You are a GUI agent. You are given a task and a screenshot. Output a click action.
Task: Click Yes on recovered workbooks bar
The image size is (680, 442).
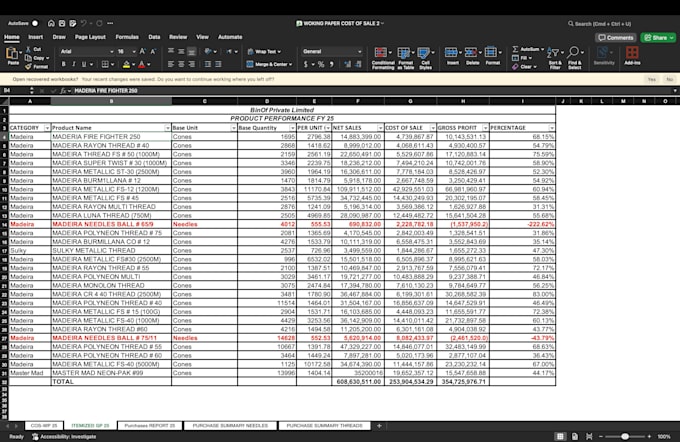tap(651, 79)
